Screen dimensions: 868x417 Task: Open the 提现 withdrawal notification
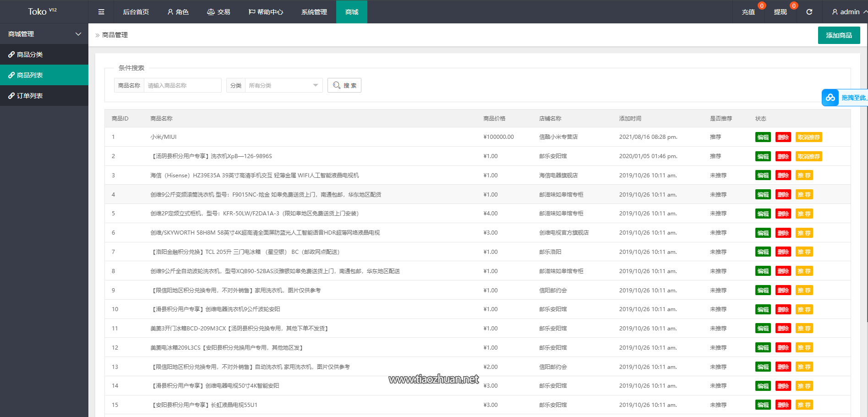coord(780,12)
